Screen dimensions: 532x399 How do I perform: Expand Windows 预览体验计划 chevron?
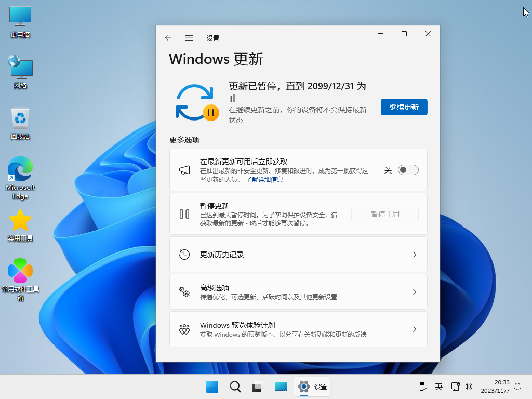point(414,329)
